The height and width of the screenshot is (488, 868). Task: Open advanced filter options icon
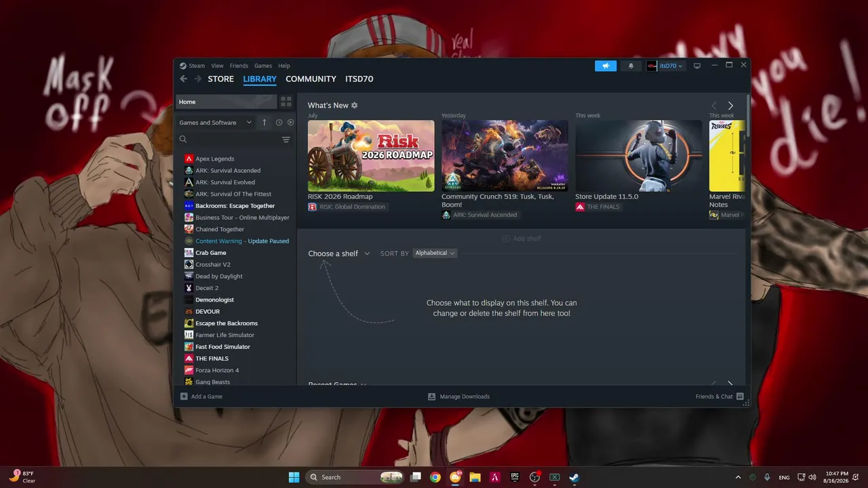[x=286, y=140]
